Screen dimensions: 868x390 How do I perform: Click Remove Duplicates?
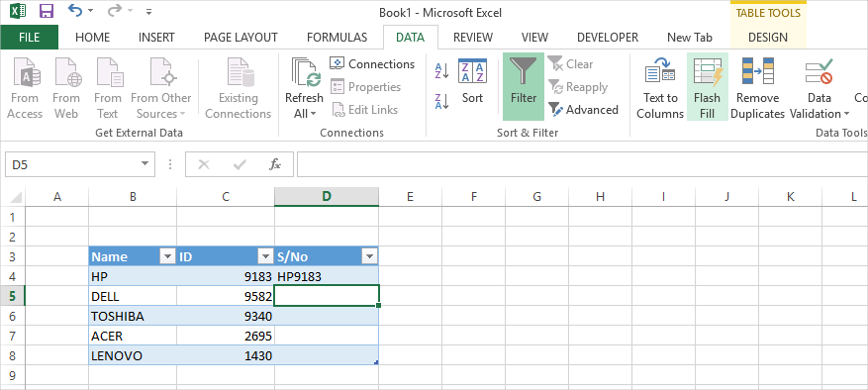point(758,88)
